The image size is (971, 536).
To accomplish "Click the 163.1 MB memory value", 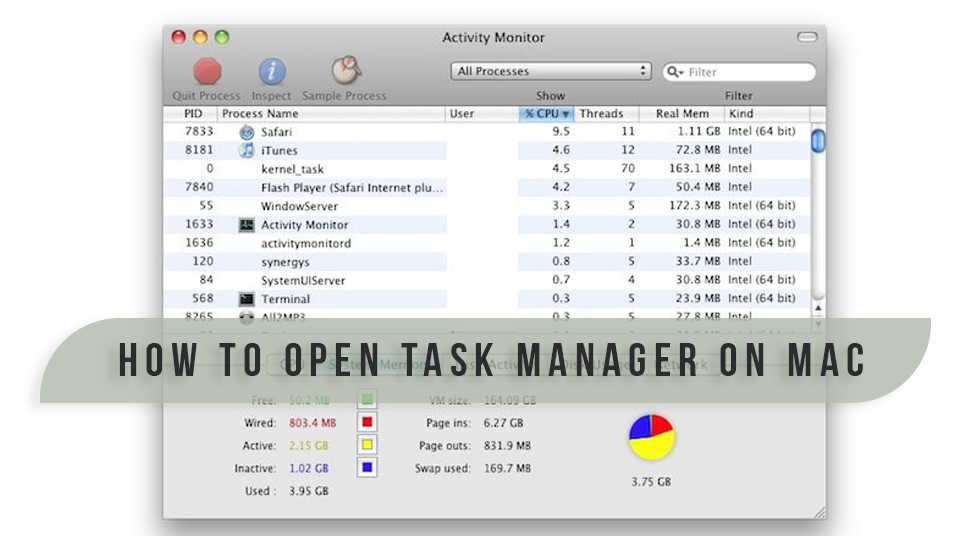I will pyautogui.click(x=695, y=168).
